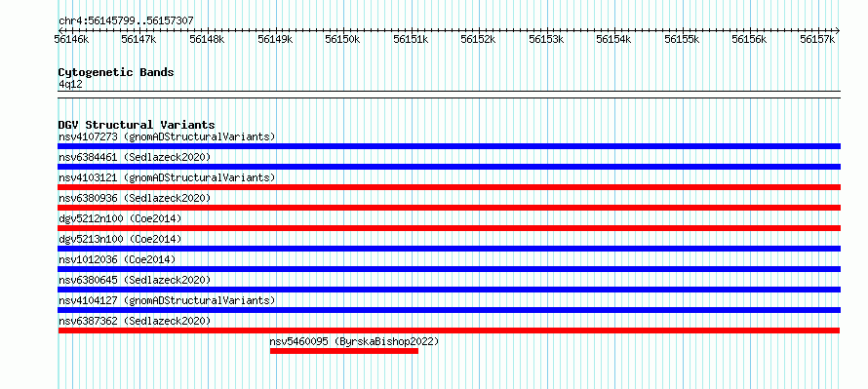Click the 56154k ruler tick label

click(613, 39)
